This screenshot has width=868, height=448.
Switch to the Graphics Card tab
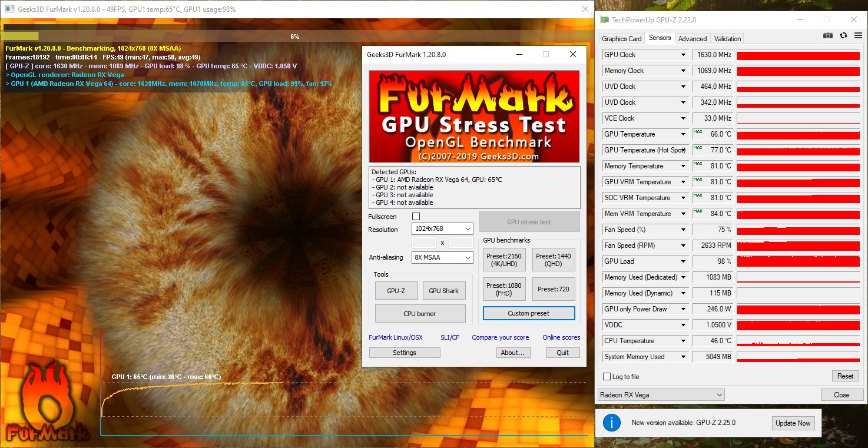pos(621,39)
